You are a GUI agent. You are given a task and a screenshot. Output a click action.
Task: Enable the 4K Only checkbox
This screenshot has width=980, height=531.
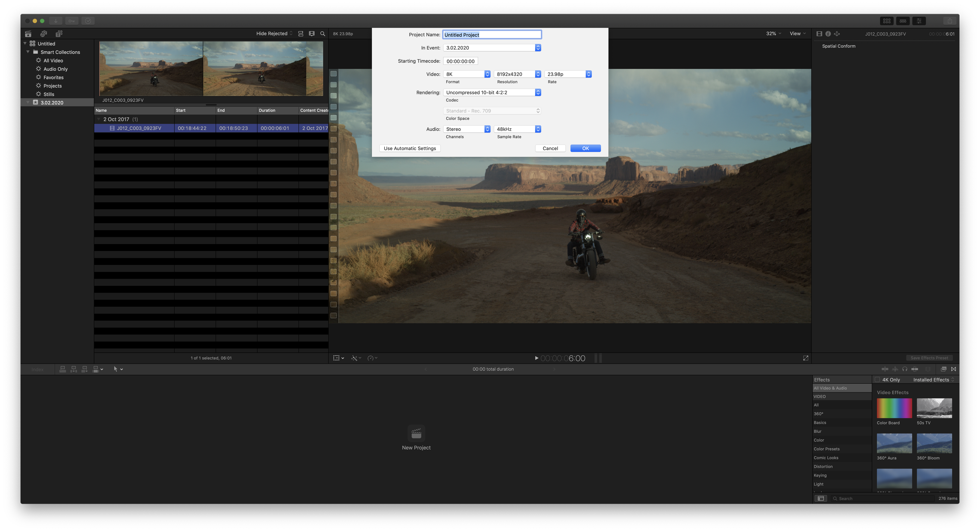pyautogui.click(x=877, y=380)
